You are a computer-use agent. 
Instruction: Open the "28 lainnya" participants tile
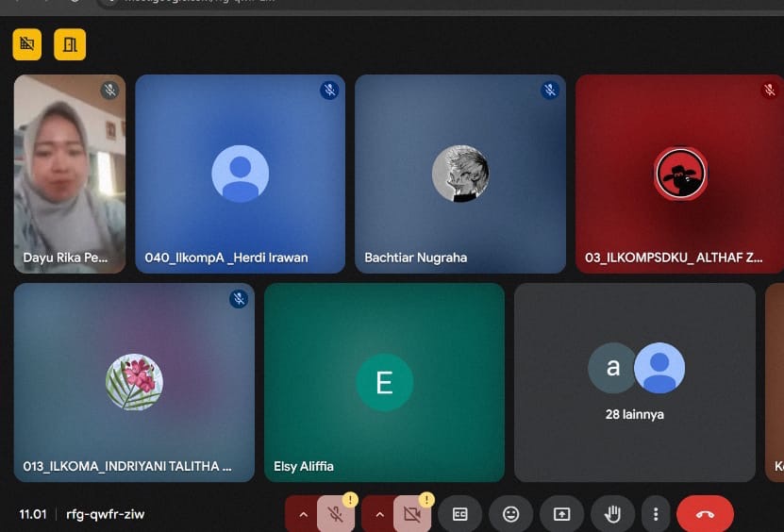click(x=634, y=382)
